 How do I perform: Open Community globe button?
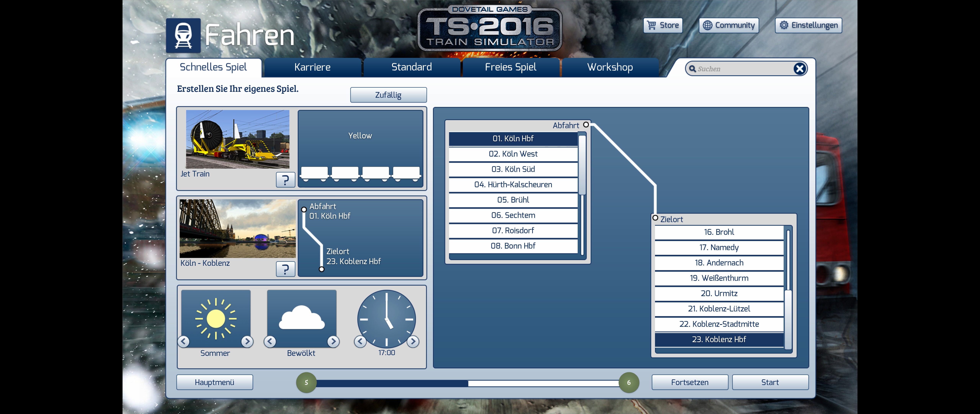[728, 25]
